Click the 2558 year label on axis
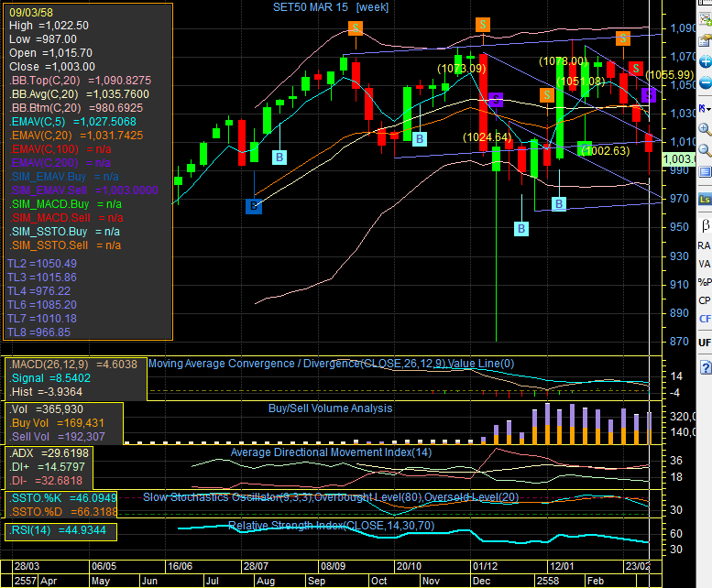 click(x=548, y=581)
